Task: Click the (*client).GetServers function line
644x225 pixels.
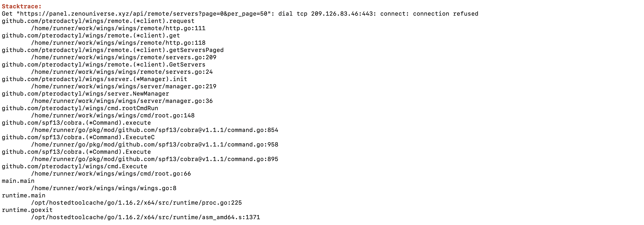Action: (104, 64)
